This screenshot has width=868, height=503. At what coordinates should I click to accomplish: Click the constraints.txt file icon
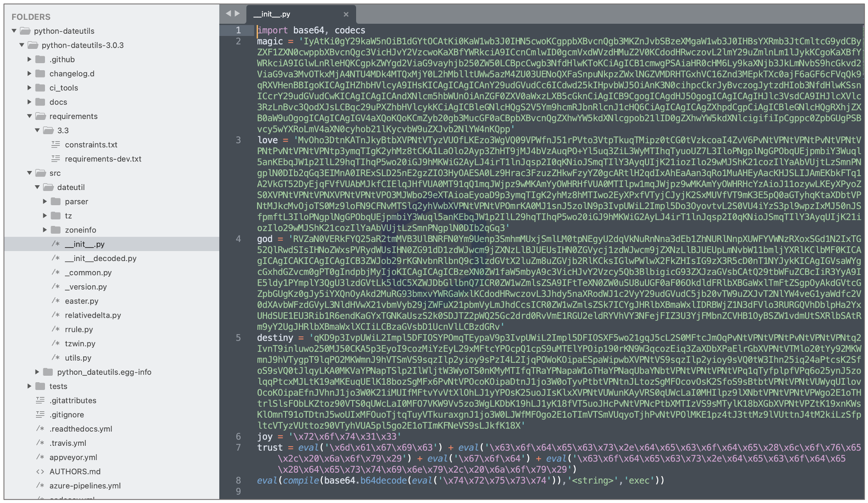[56, 145]
